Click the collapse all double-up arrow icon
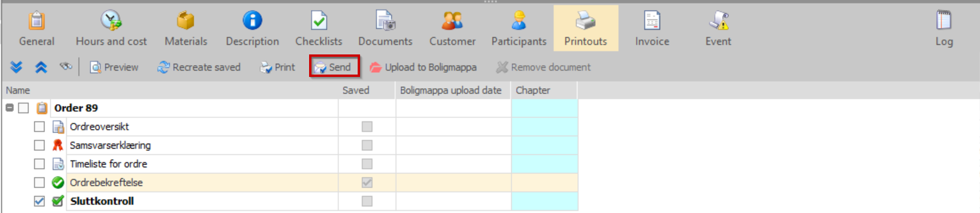This screenshot has height=213, width=980. click(x=41, y=67)
